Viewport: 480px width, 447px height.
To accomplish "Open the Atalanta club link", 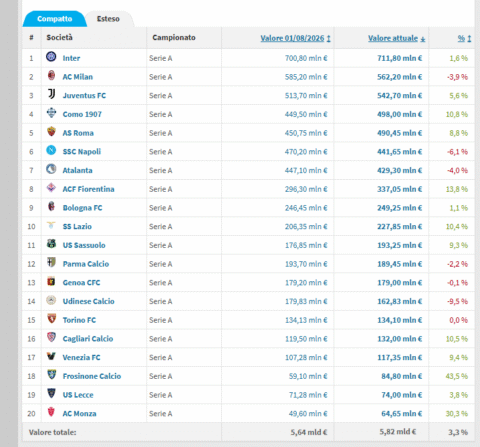I will point(78,170).
